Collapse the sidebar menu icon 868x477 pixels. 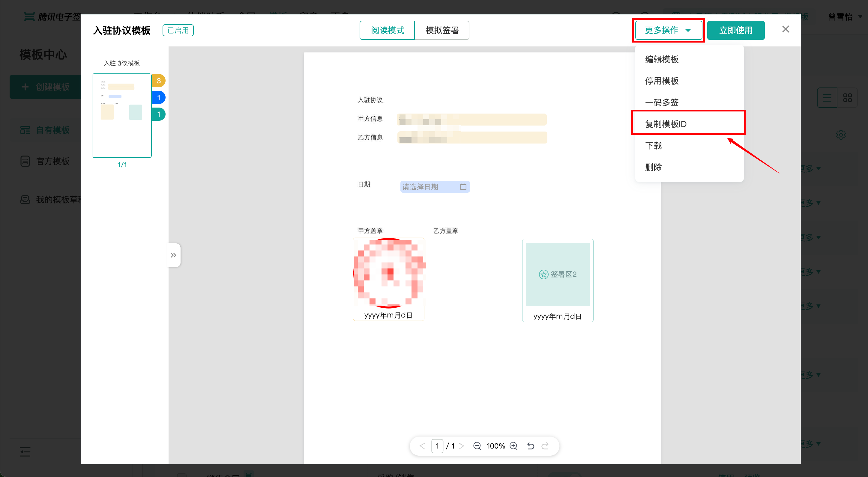(x=25, y=452)
